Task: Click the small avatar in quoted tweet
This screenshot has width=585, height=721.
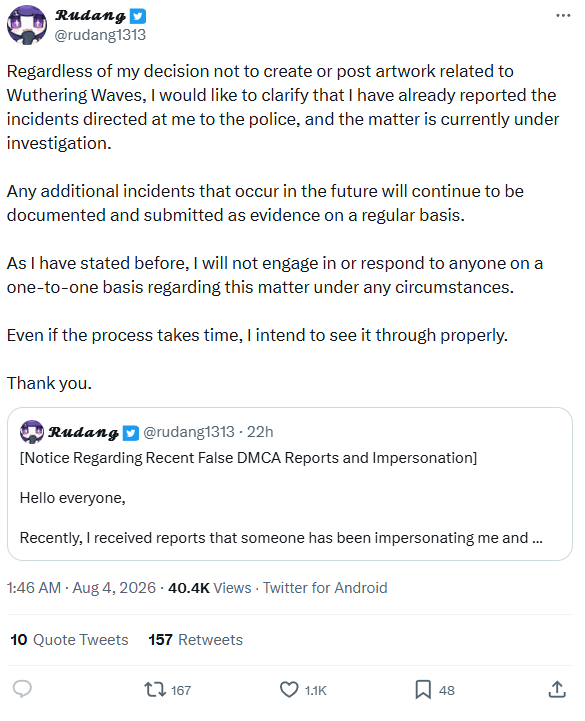Action: [x=32, y=432]
